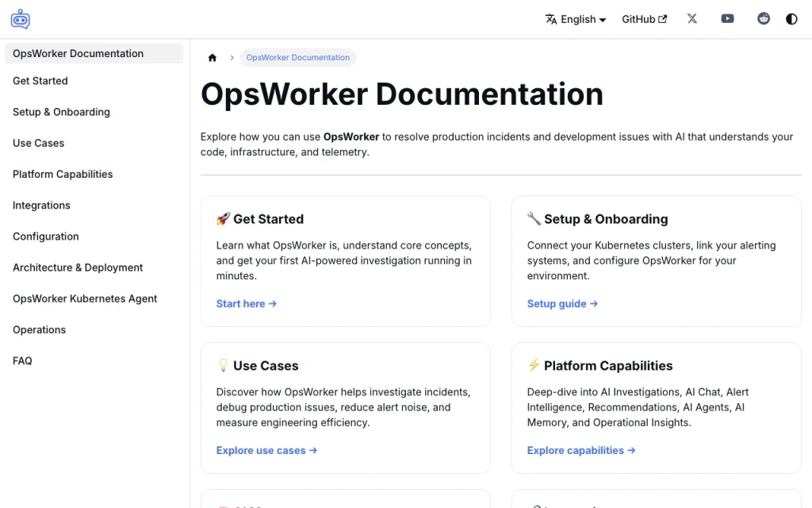Open Configuration in sidebar
812x508 pixels.
tap(45, 237)
